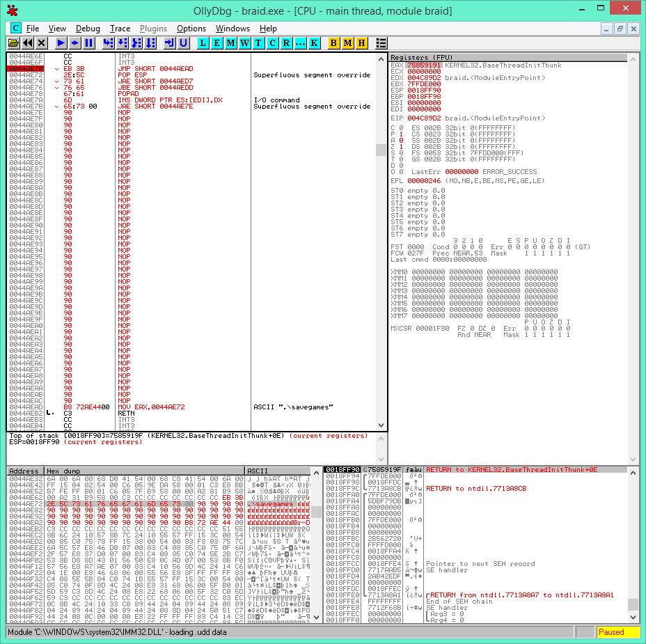Pause execution using the pause icon
Image resolution: width=646 pixels, height=644 pixels.
pos(89,43)
